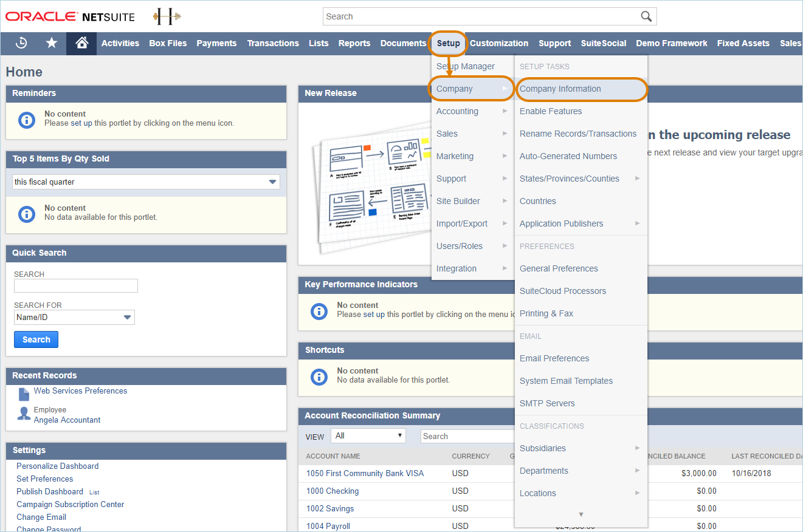Go to the Home house icon
803x532 pixels.
point(81,43)
